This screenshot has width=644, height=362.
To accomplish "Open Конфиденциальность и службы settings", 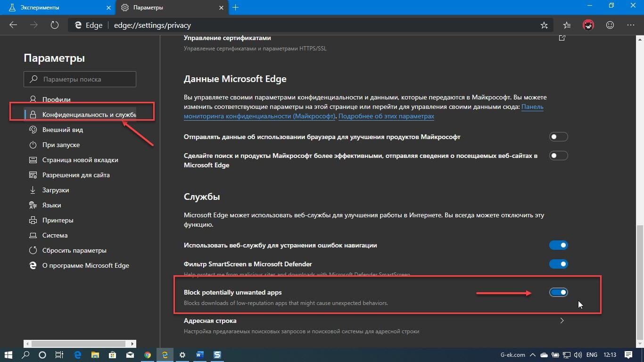I will (x=80, y=115).
